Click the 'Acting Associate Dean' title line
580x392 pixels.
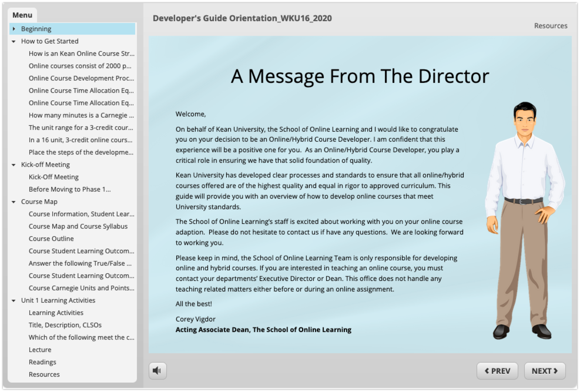[x=263, y=330]
